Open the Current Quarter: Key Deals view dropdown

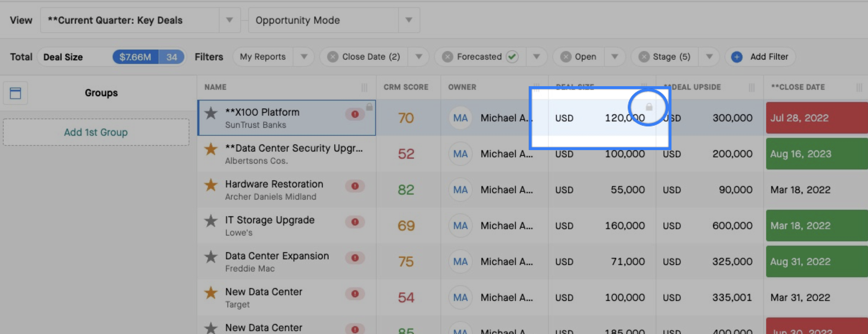[230, 20]
